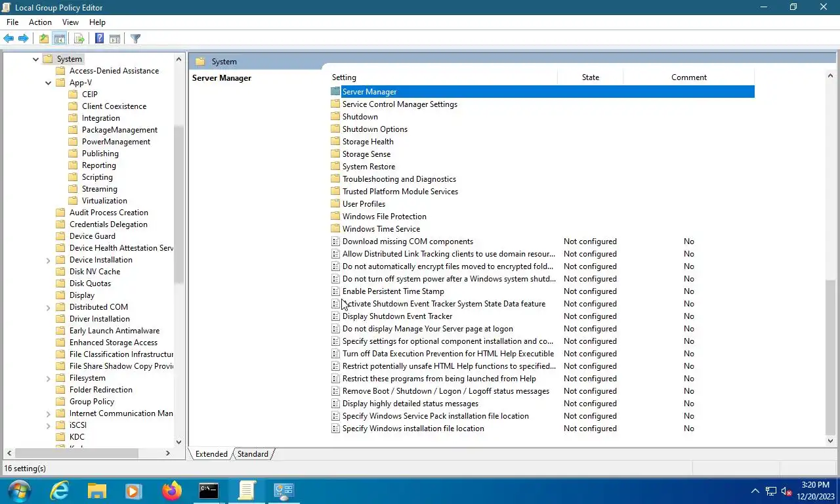Select Turn off Data Execution Prevention setting
Screen dimensions: 840x504
pos(448,354)
